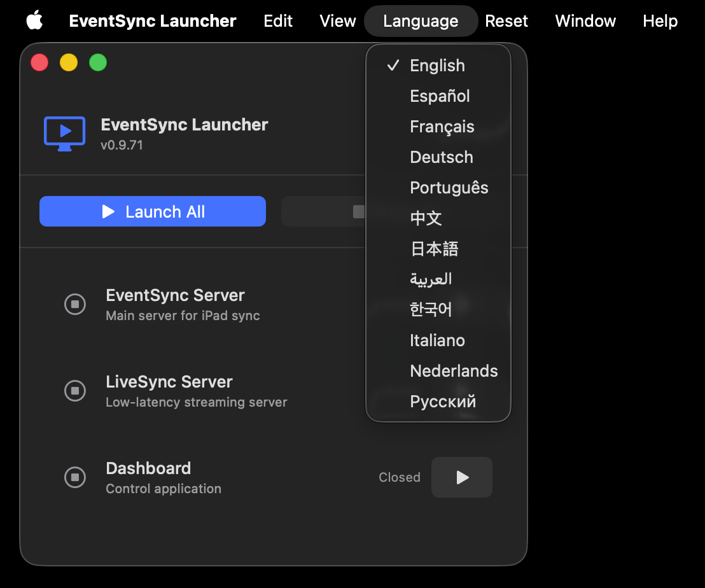The height and width of the screenshot is (588, 705).
Task: Select 한국어 language option
Action: pyautogui.click(x=438, y=310)
